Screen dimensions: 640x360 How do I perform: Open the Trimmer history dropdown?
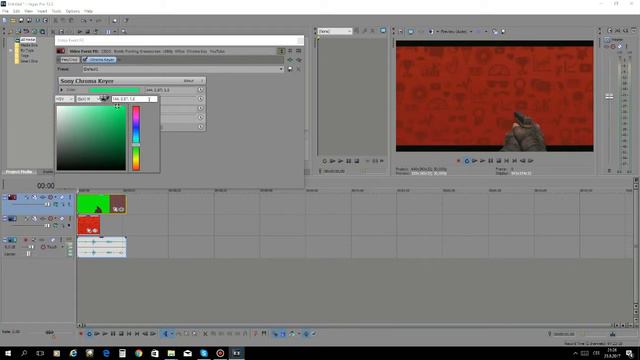(335, 31)
